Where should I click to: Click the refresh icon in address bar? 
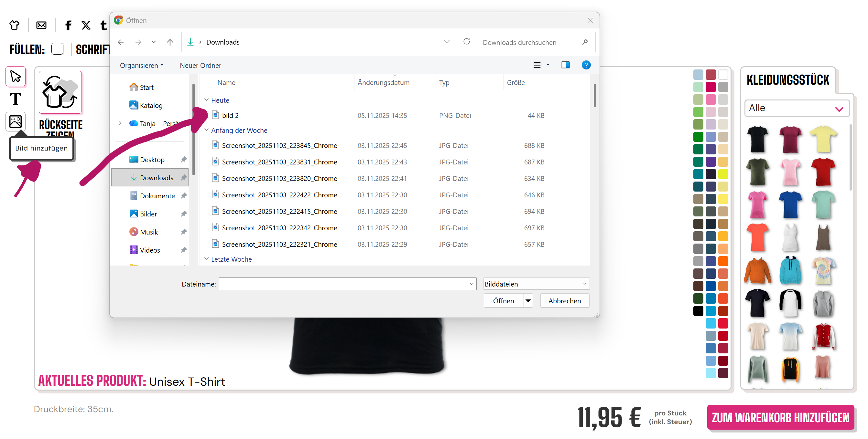466,42
